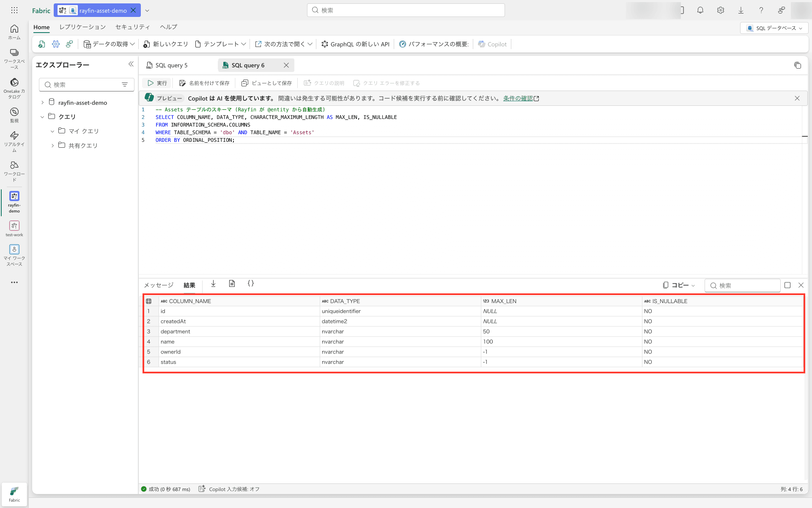Click 名前を付けて保存 button
This screenshot has width=812, height=508.
204,83
